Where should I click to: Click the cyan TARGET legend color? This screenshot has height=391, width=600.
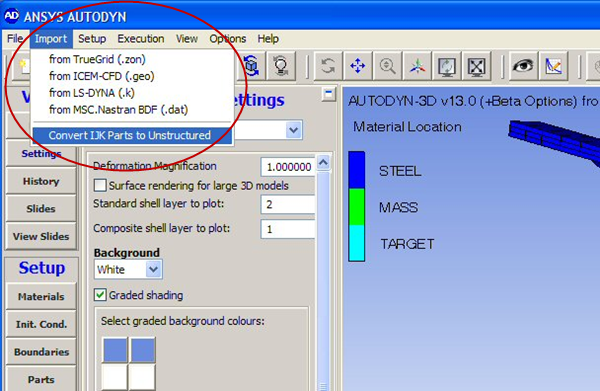tap(357, 243)
